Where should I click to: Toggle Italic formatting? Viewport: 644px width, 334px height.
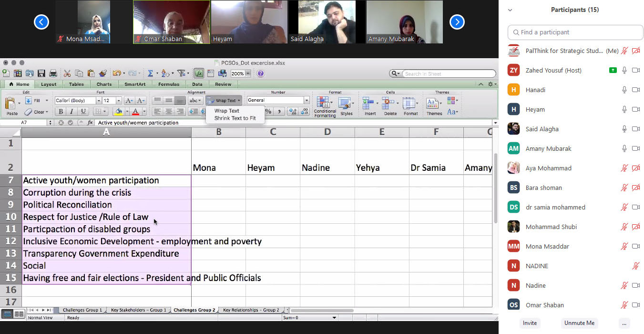point(72,112)
